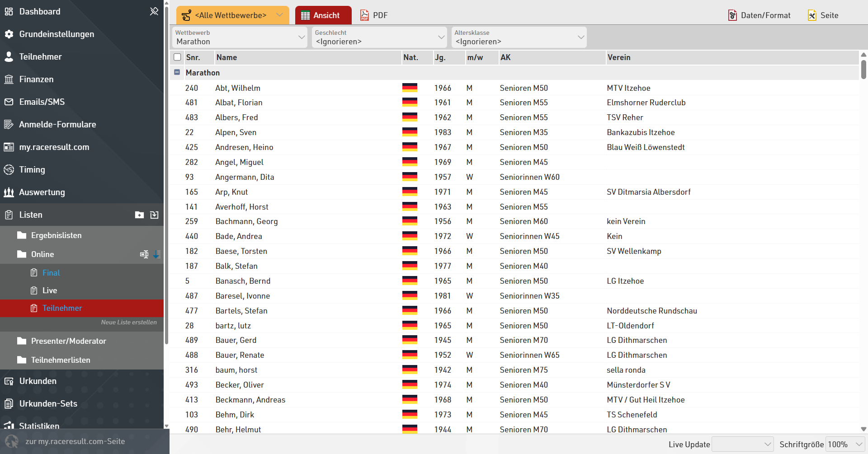Image resolution: width=868 pixels, height=454 pixels.
Task: Open the Schriftgröße 100% dropdown
Action: coord(844,445)
